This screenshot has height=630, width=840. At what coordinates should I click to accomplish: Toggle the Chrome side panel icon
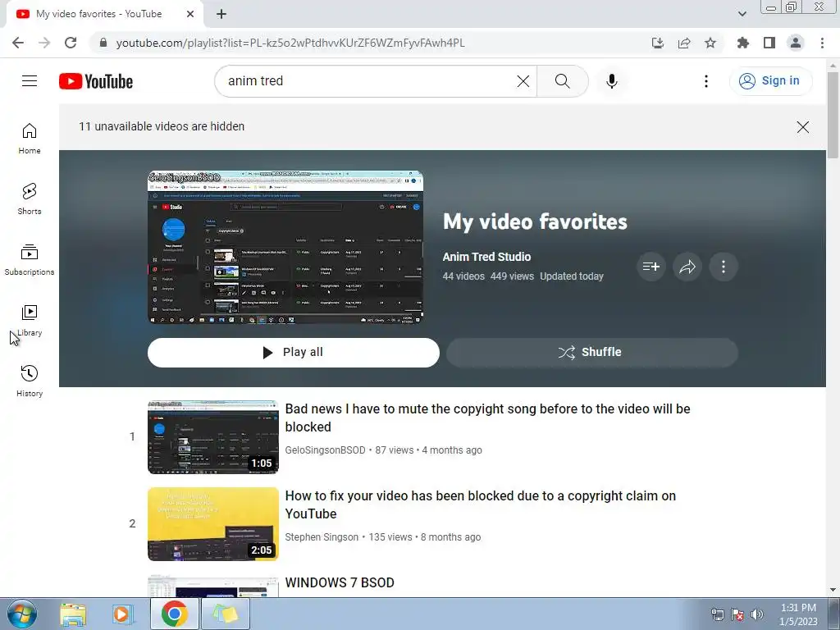(x=769, y=43)
